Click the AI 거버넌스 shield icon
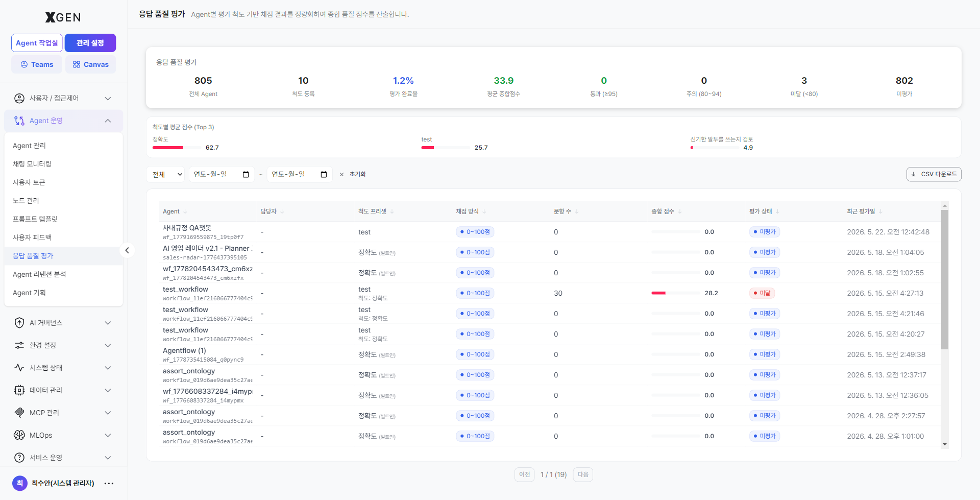This screenshot has width=980, height=500. coord(19,323)
